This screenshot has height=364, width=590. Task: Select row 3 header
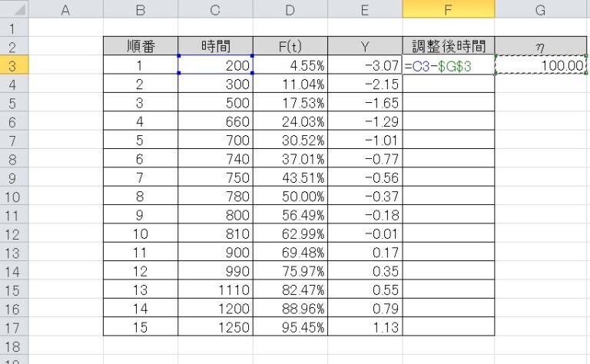pos(13,65)
